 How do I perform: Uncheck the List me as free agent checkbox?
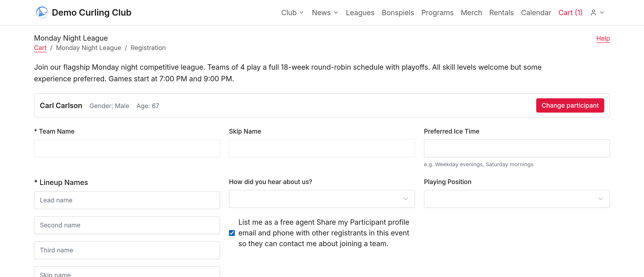pos(232,233)
